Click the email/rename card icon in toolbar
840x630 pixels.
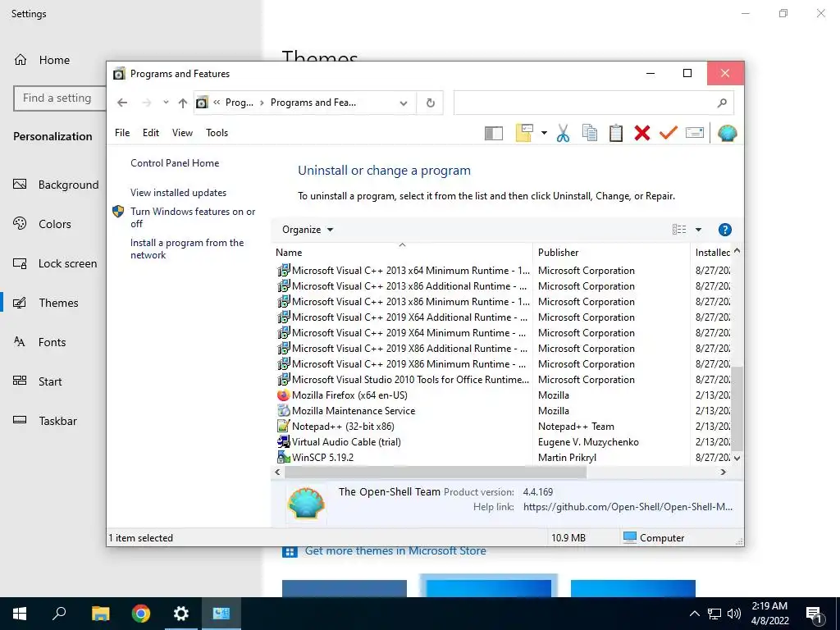pyautogui.click(x=694, y=132)
